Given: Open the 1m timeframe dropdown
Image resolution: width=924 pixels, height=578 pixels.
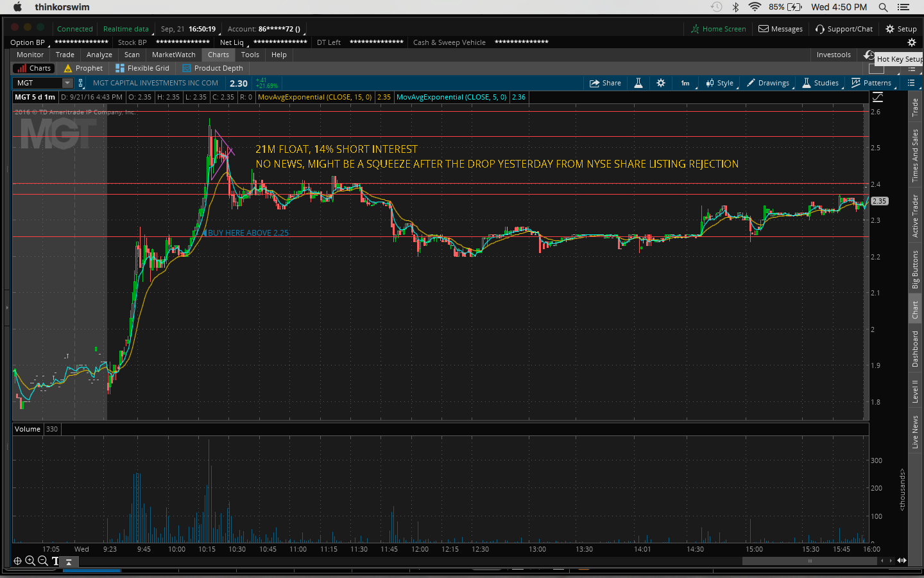Looking at the screenshot, I should tap(685, 83).
